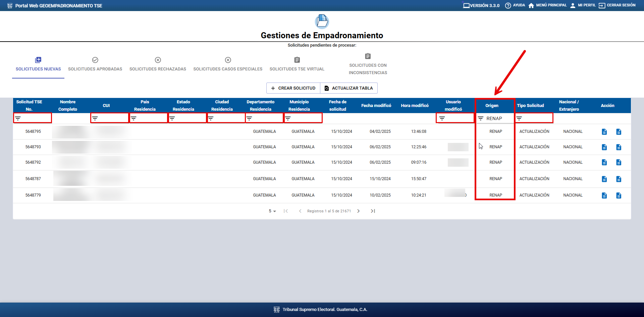644x317 pixels.
Task: Click second document icon for solicitud 5648793
Action: (619, 147)
